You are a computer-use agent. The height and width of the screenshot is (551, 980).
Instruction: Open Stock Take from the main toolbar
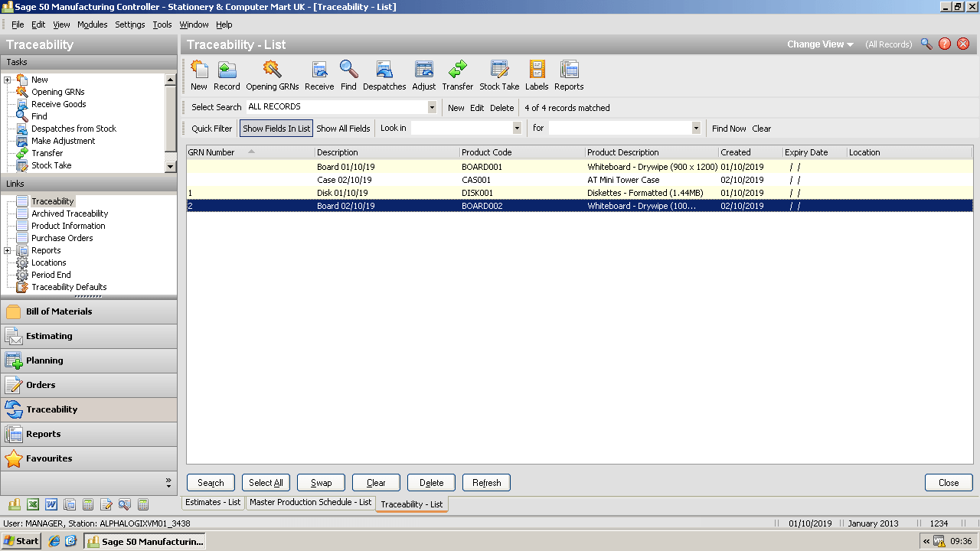point(499,75)
